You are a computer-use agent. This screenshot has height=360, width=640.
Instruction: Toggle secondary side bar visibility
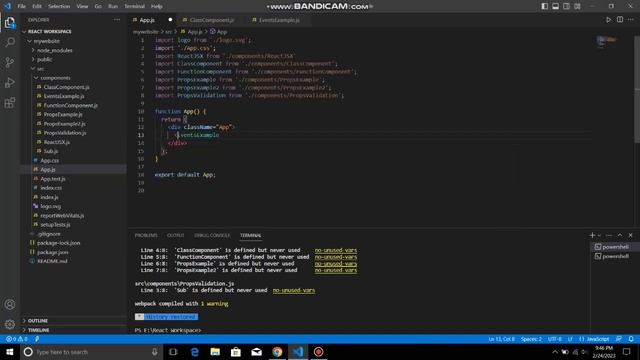click(x=567, y=6)
